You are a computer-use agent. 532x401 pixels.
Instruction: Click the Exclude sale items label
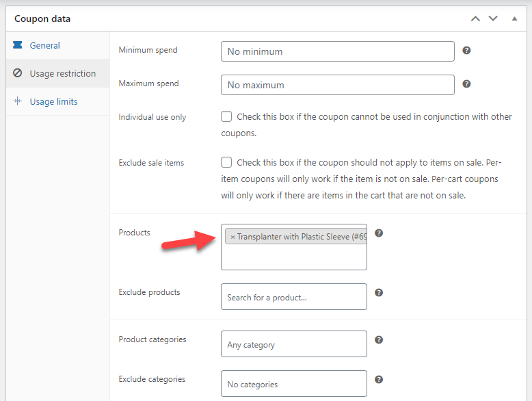(x=151, y=163)
